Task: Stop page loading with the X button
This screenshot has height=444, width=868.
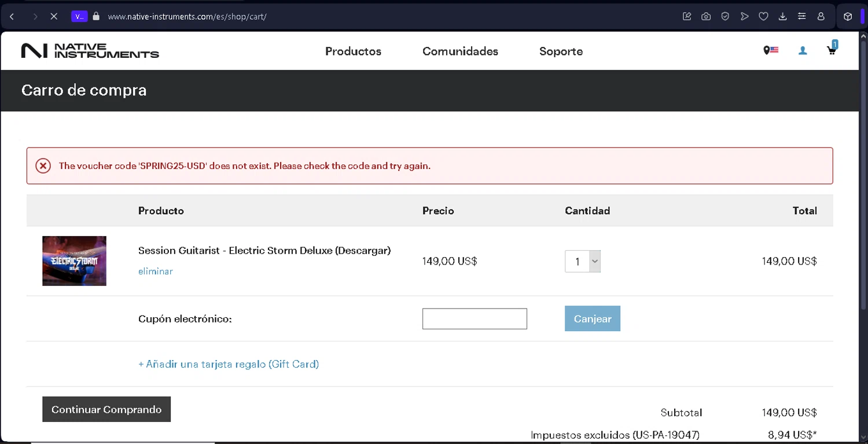Action: point(54,16)
